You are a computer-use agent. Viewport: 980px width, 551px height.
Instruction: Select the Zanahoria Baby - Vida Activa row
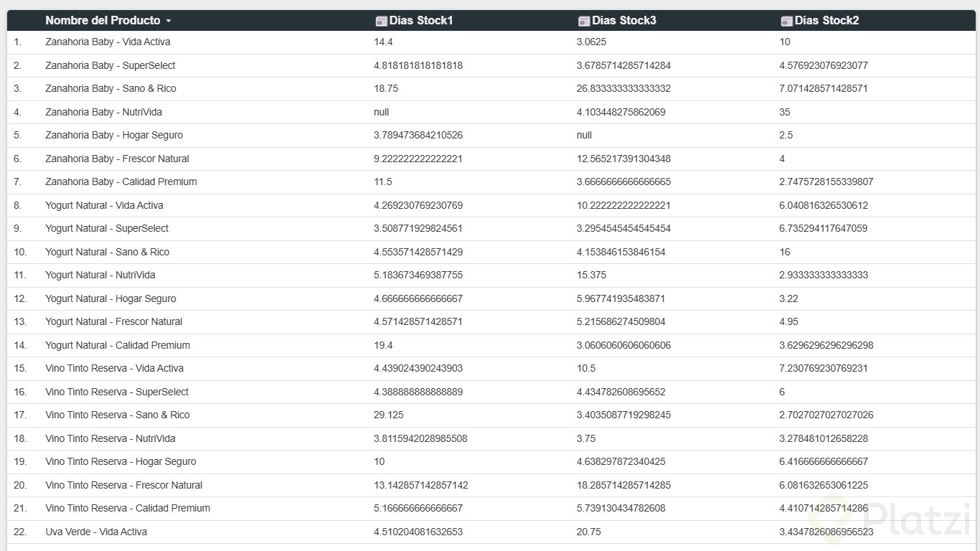click(x=108, y=42)
